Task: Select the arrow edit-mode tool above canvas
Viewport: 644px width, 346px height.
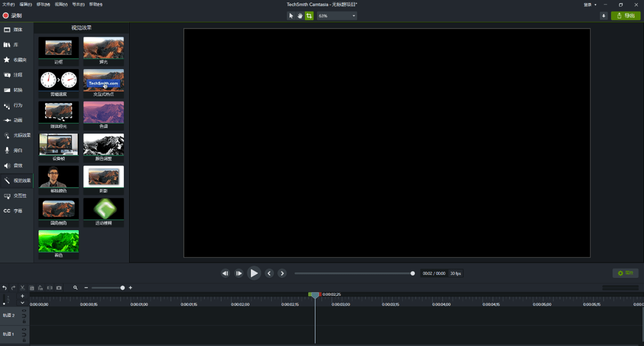Action: pyautogui.click(x=291, y=16)
